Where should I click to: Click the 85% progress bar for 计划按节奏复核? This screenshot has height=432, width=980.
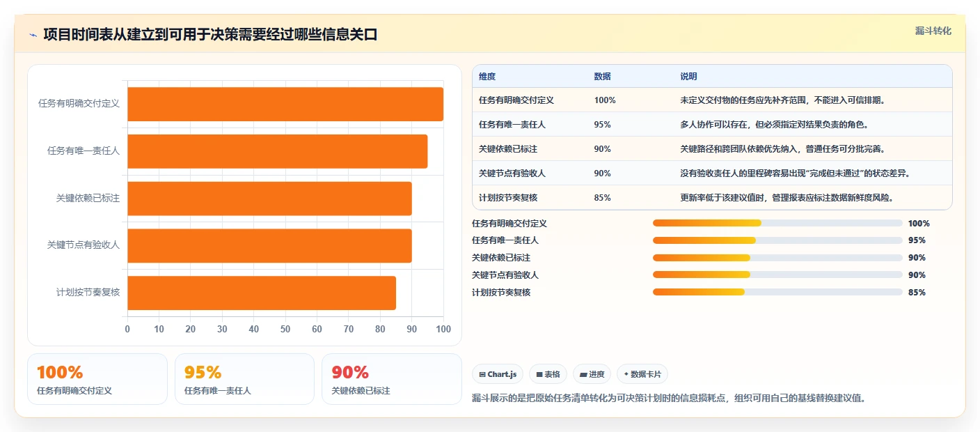(777, 292)
